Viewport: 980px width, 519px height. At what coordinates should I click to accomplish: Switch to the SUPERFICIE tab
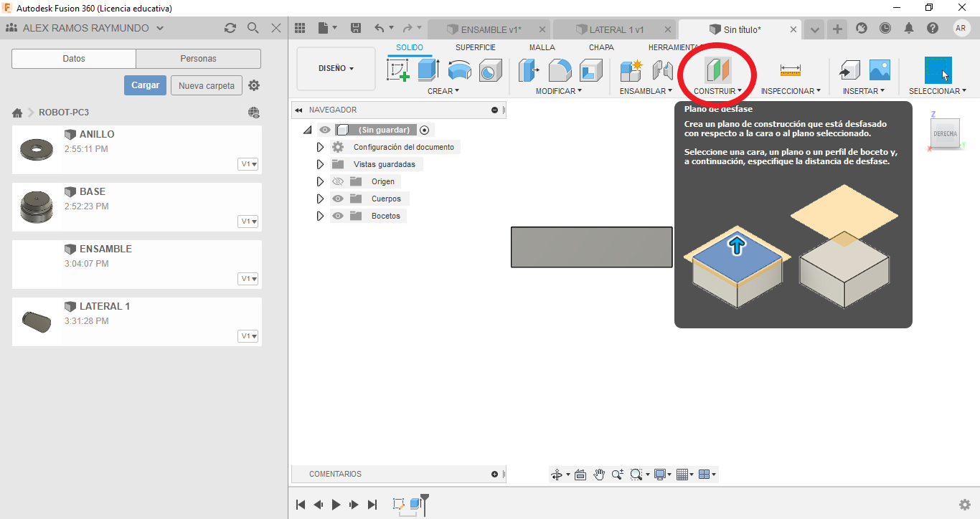pos(476,47)
